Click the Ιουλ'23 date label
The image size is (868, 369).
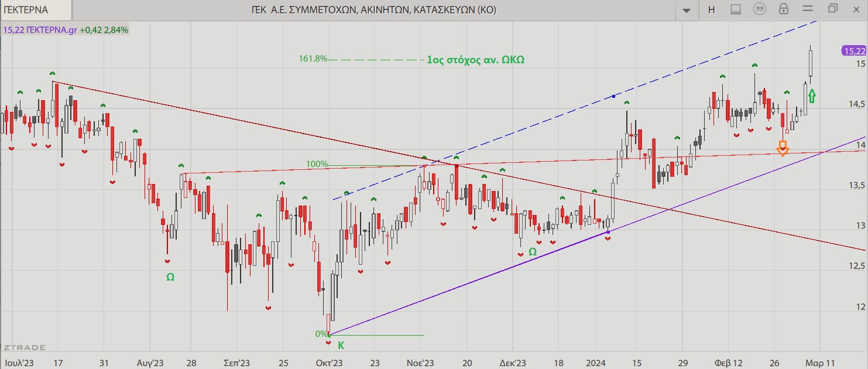[19, 363]
